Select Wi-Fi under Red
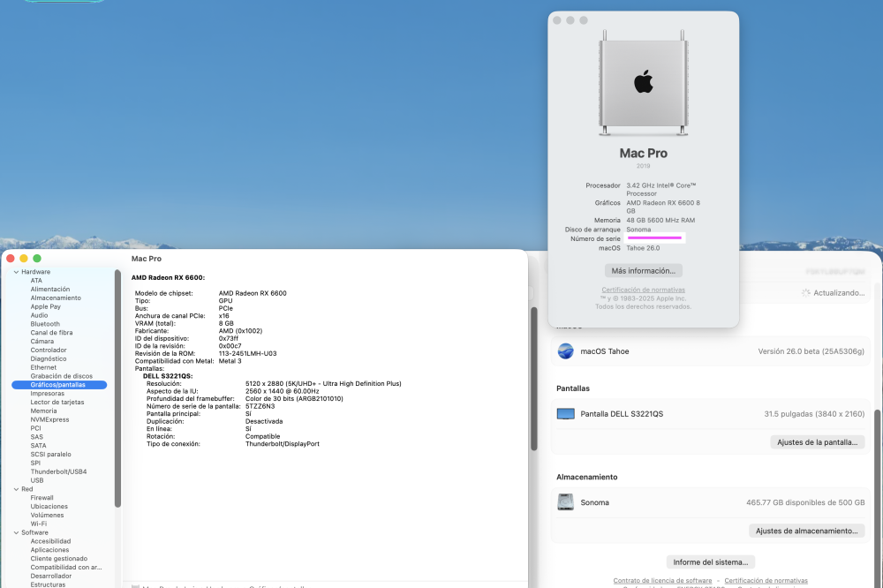Screen dimensions: 883x588 point(39,524)
